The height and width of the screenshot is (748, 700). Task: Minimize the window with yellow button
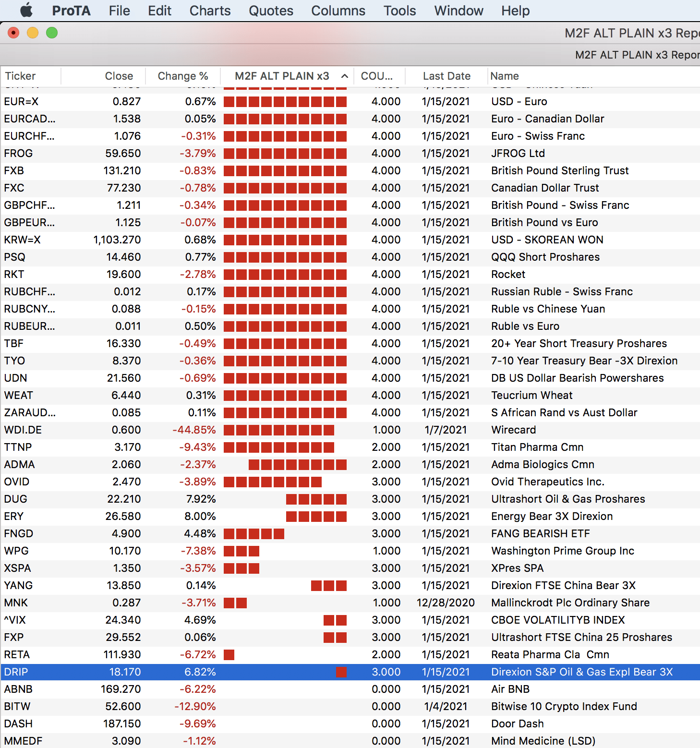pos(33,33)
